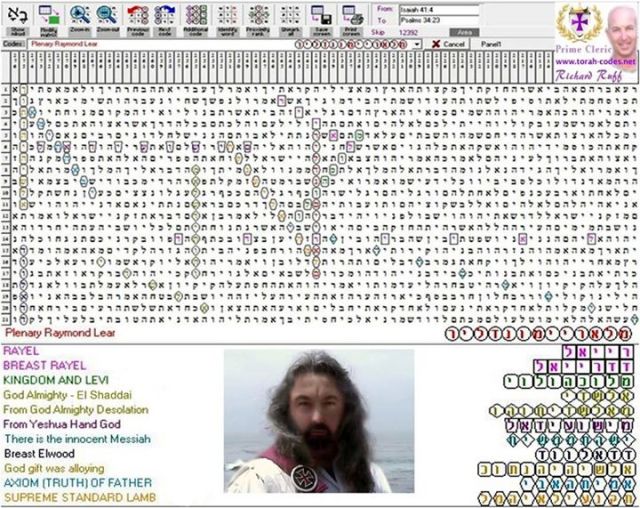The image size is (640, 508).
Task: Click the Hebrew letters beside SUPREME STANDARD LAMB
Action: (556, 499)
